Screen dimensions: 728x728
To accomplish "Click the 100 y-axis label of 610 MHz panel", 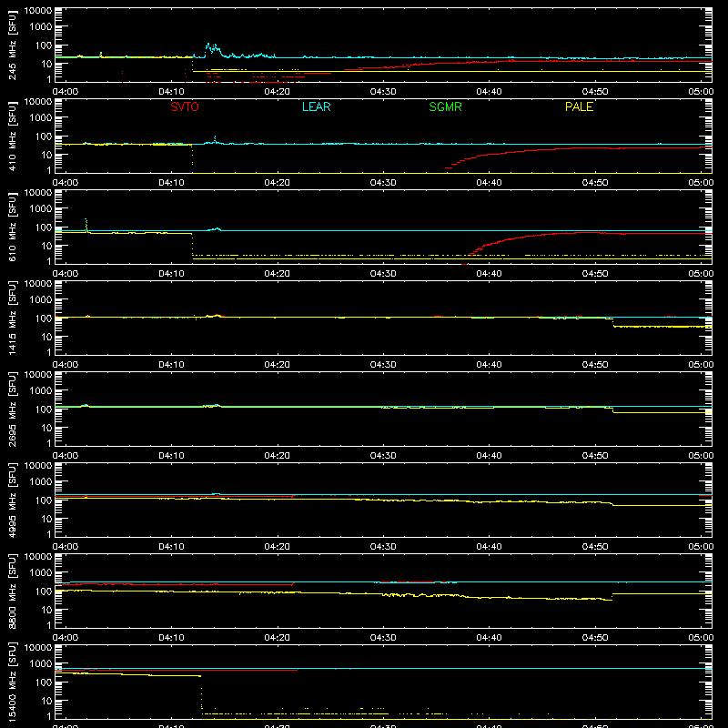I will [x=44, y=227].
